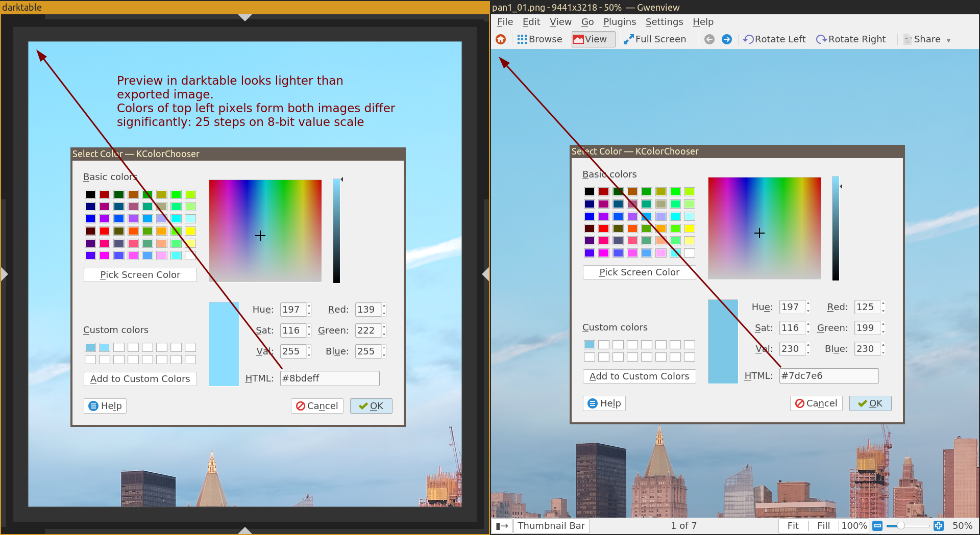The width and height of the screenshot is (980, 535).
Task: Enable Fill zoom in Gwenview
Action: point(823,526)
